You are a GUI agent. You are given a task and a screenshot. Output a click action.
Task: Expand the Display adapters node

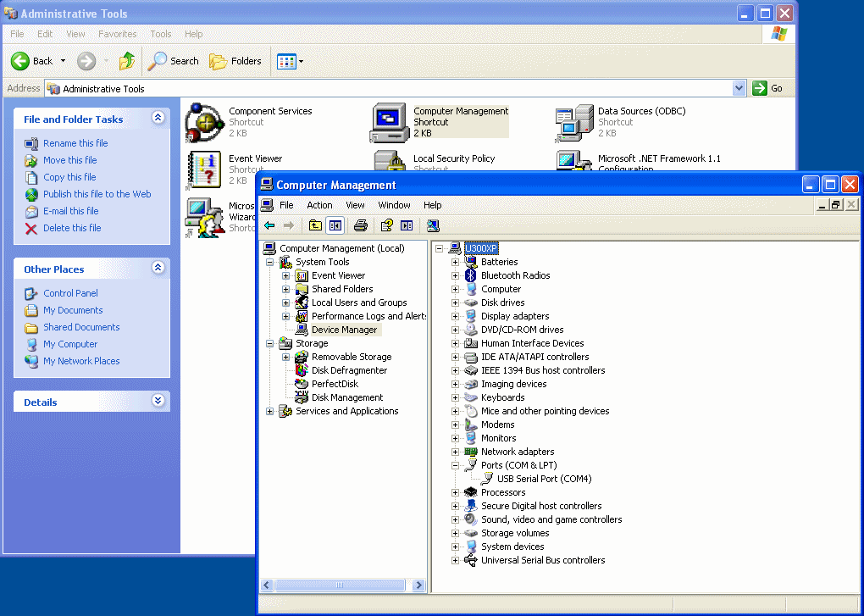coord(455,316)
